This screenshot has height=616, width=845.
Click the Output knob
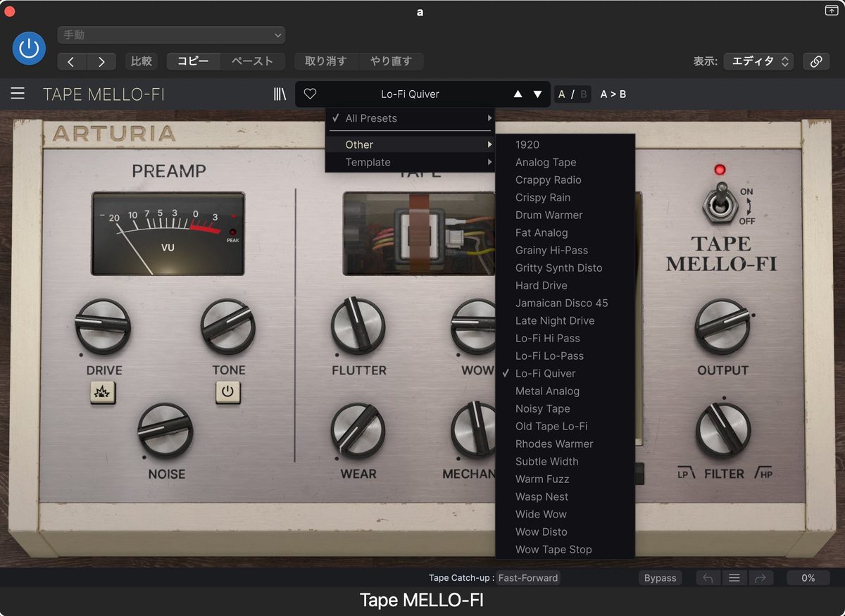[722, 326]
